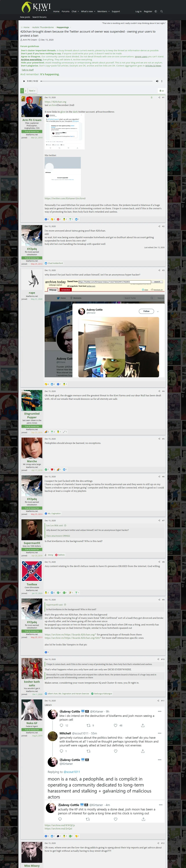Play the embedded audio clip
186x868 pixels.
(24, 81)
